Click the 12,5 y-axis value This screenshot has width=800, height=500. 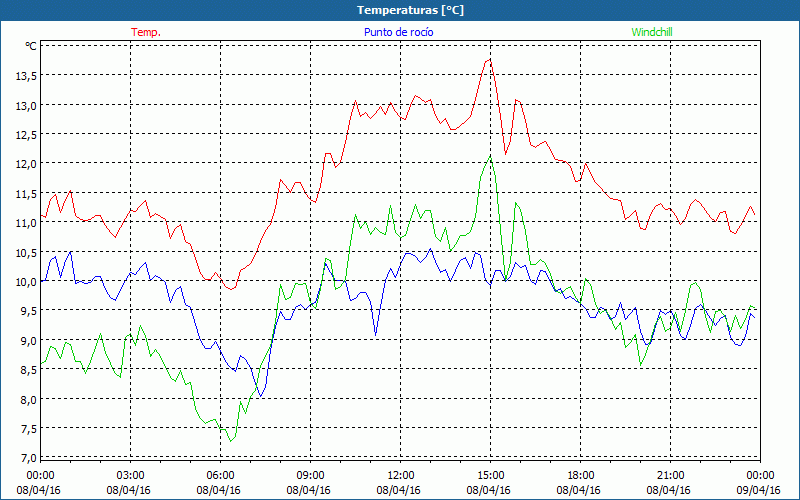tap(26, 134)
